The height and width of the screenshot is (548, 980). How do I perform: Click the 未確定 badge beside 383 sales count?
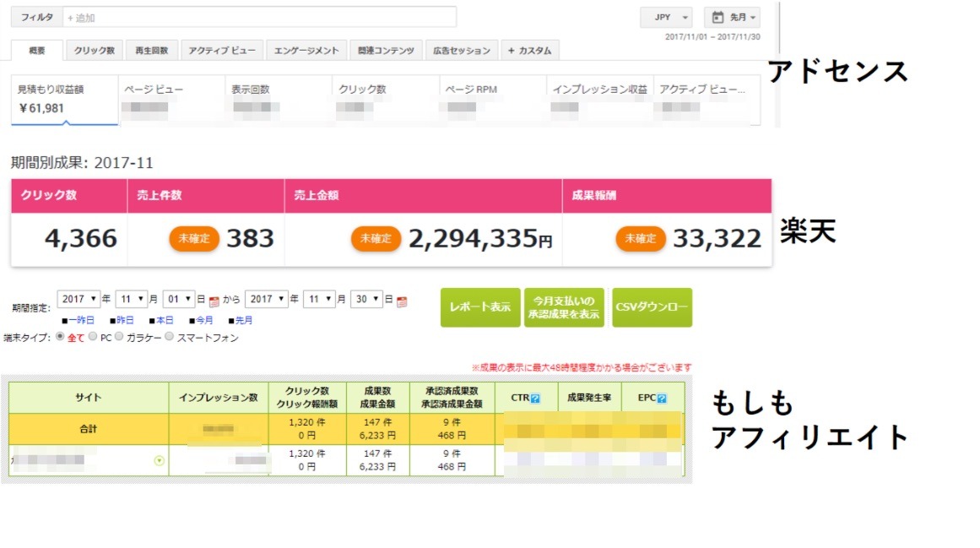[x=194, y=239]
